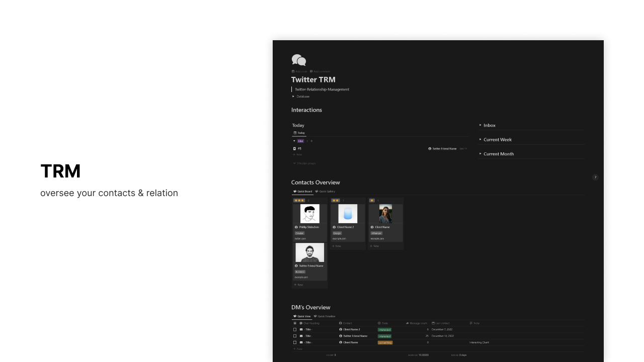Check the just writing row checkbox
Screen dimensions: 644x362
295,342
